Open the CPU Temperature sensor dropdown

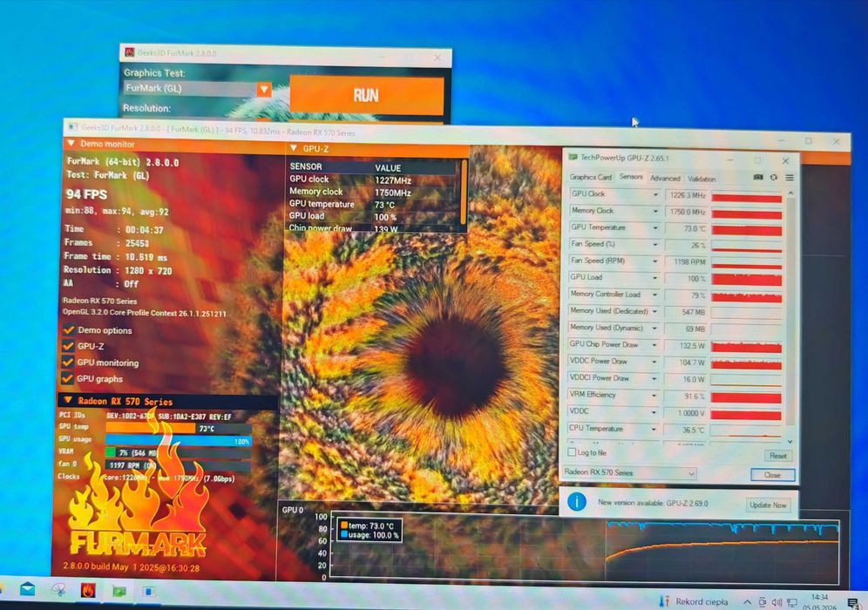pos(654,429)
